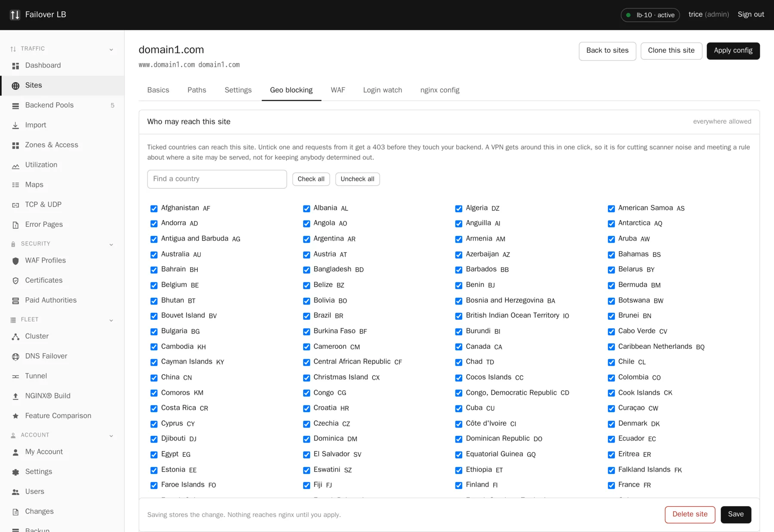Click Apply config button
This screenshot has width=774, height=532.
click(733, 51)
